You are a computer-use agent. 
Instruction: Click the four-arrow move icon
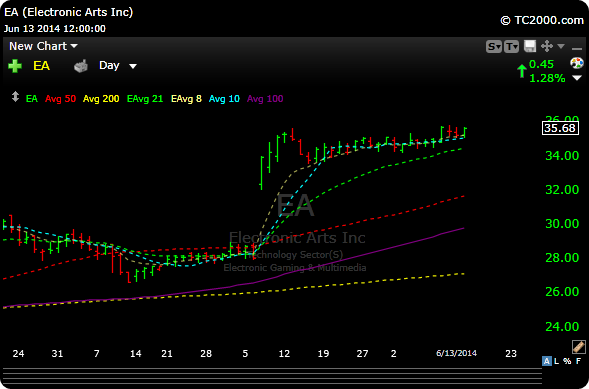pyautogui.click(x=547, y=46)
